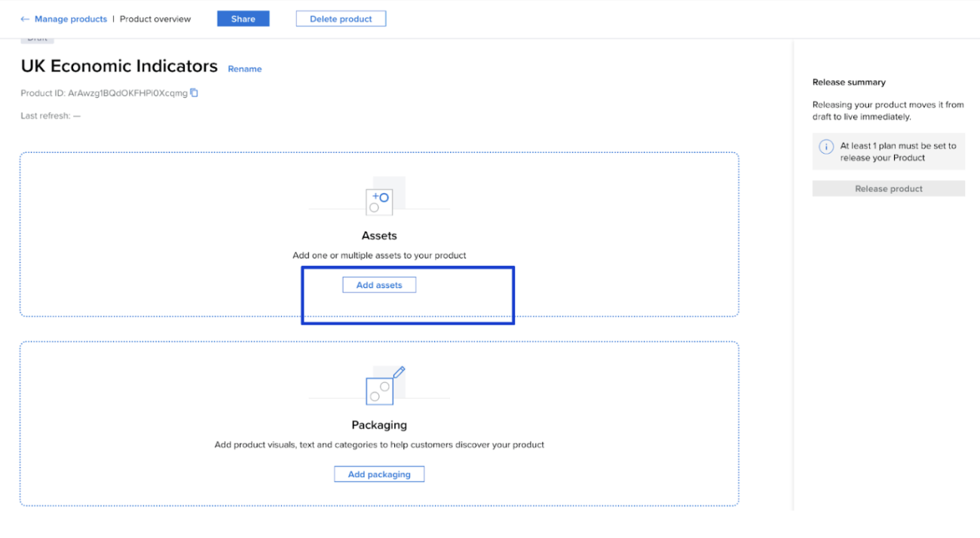Click the Delete product button
The width and height of the screenshot is (980, 538).
coord(341,19)
